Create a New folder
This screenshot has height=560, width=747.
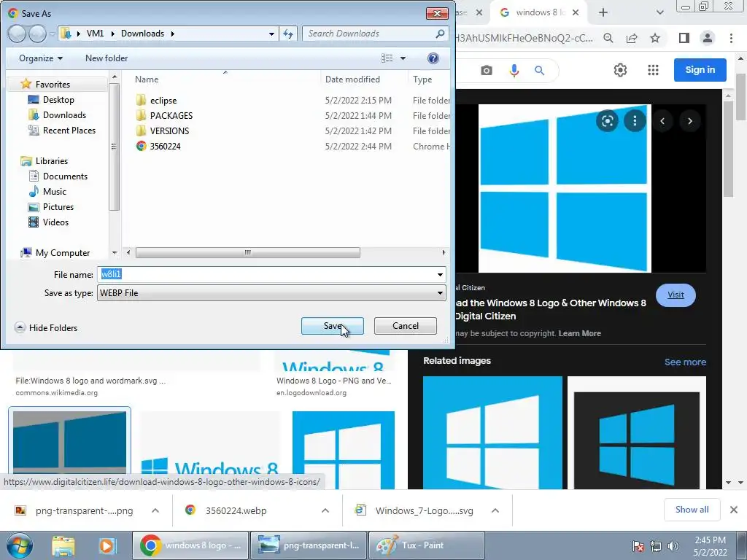point(107,58)
